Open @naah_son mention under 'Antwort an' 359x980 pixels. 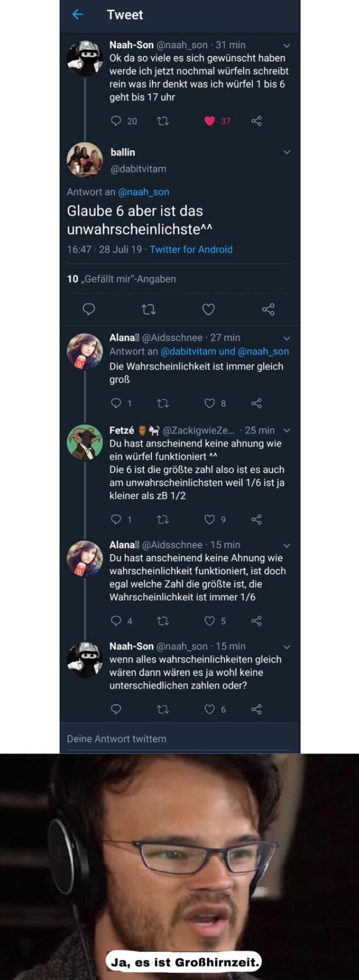click(x=144, y=192)
